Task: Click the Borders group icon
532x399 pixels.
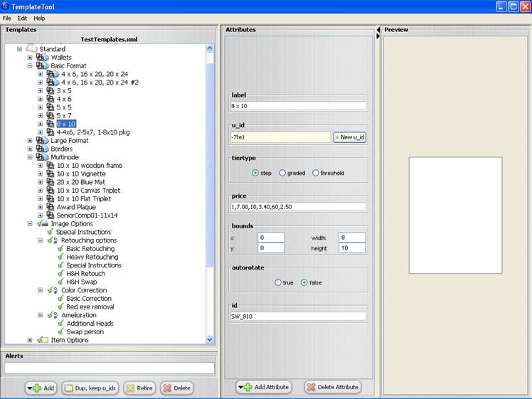Action: (x=43, y=149)
